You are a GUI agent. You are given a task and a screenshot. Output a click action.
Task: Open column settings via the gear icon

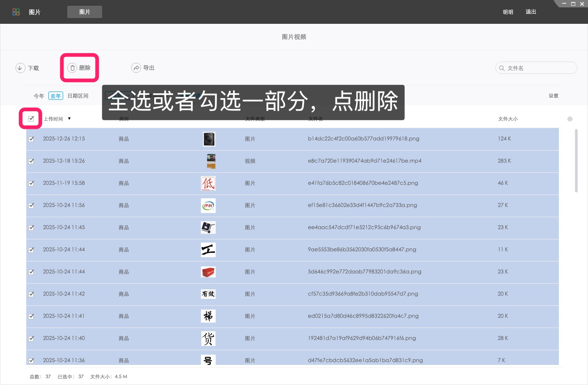pyautogui.click(x=570, y=119)
